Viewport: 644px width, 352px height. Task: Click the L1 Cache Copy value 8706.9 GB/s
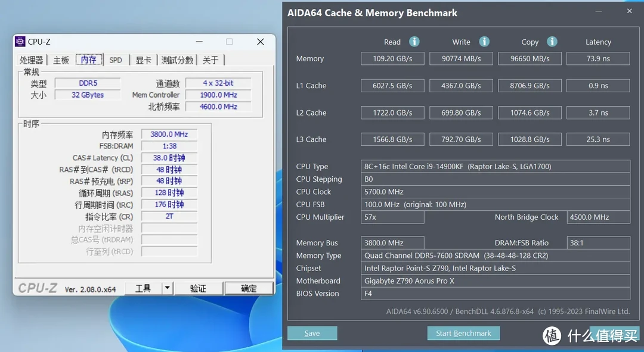[530, 86]
